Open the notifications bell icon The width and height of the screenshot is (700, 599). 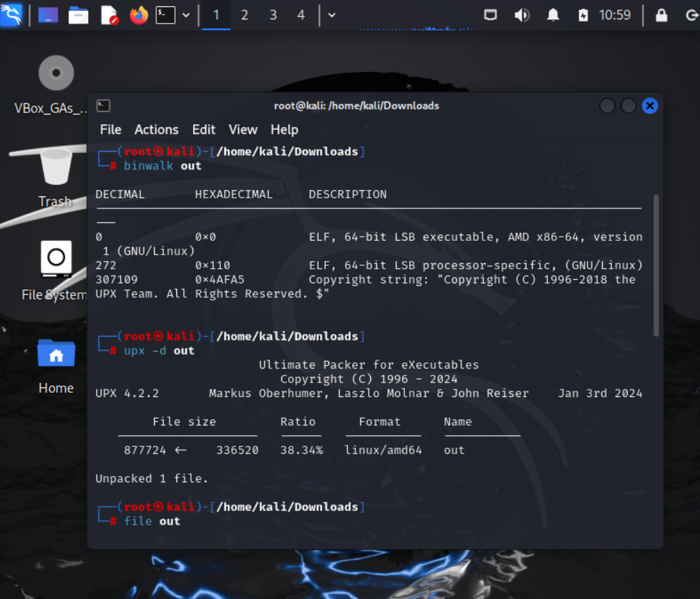click(x=553, y=15)
